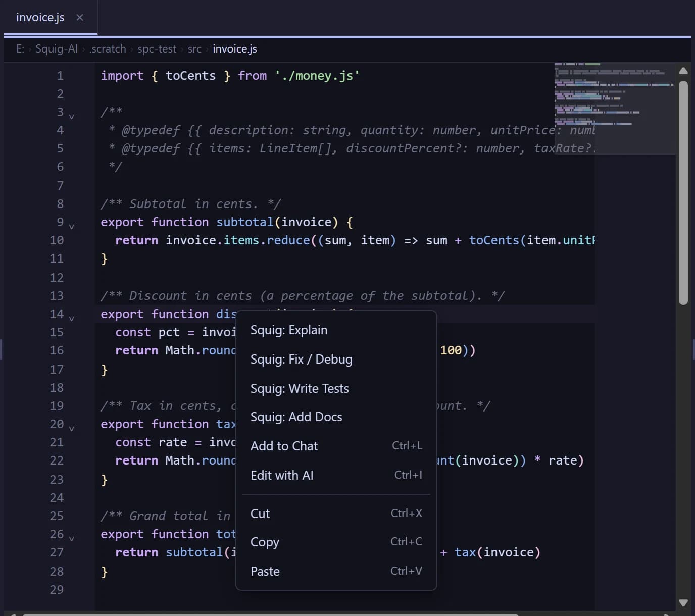This screenshot has width=695, height=616.
Task: Collapse the comment block at line 3
Action: (x=72, y=117)
